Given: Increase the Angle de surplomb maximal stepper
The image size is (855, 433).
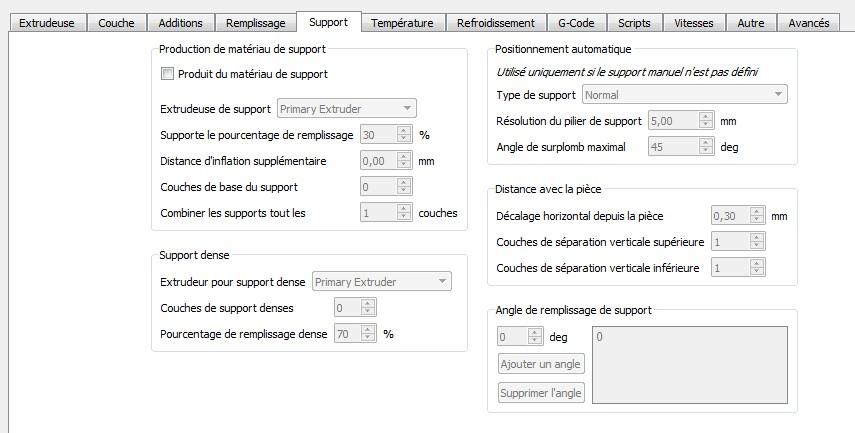Looking at the screenshot, I should click(x=706, y=142).
